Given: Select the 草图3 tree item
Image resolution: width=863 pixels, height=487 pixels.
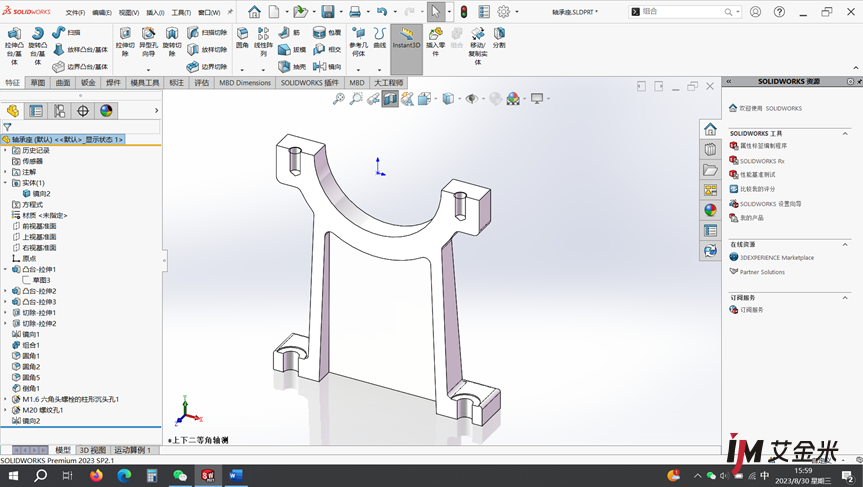Looking at the screenshot, I should [x=41, y=280].
